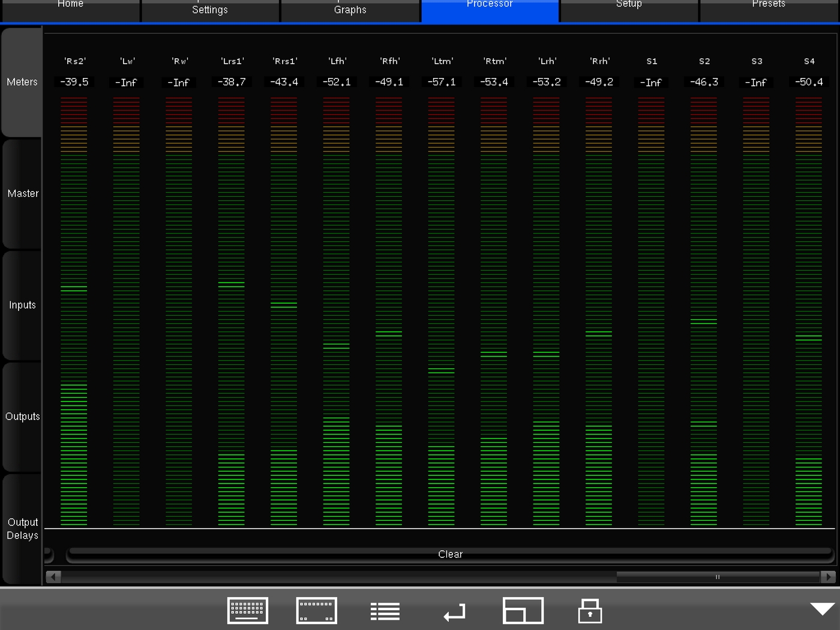The image size is (840, 630).
Task: Show the Inputs side section
Action: click(22, 305)
